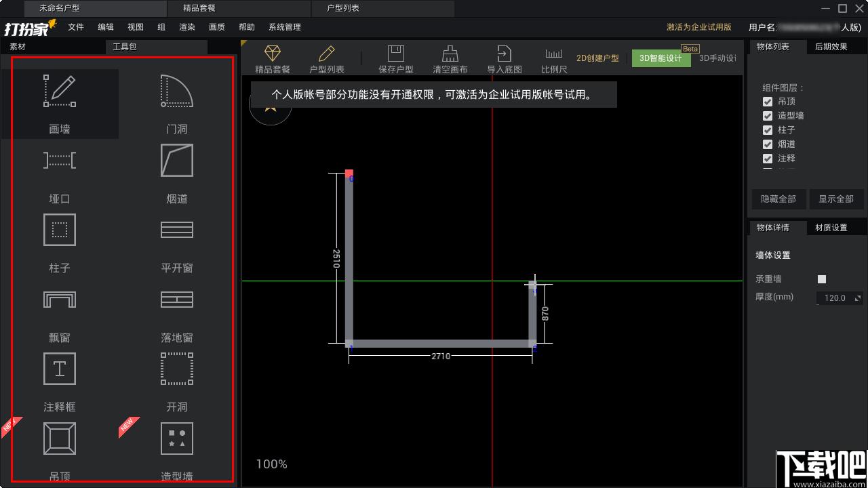Screen dimensions: 868x488
Task: Select the 柱子 column tool
Action: pyautogui.click(x=60, y=243)
